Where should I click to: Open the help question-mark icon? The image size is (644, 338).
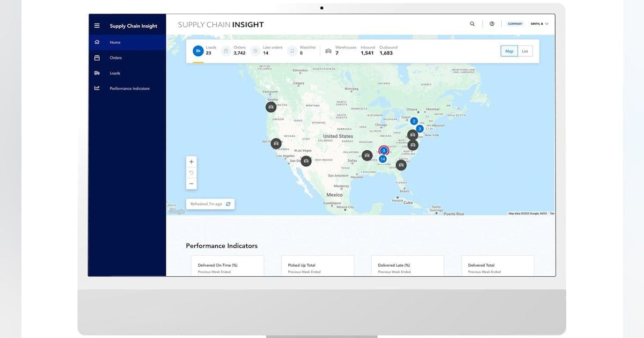[x=492, y=24]
